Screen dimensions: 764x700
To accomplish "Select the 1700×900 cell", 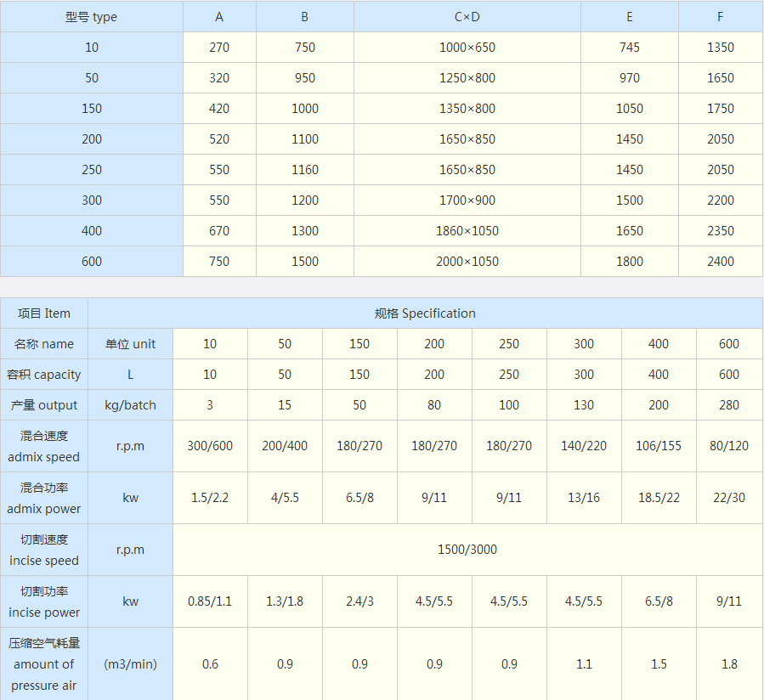I will 467,200.
